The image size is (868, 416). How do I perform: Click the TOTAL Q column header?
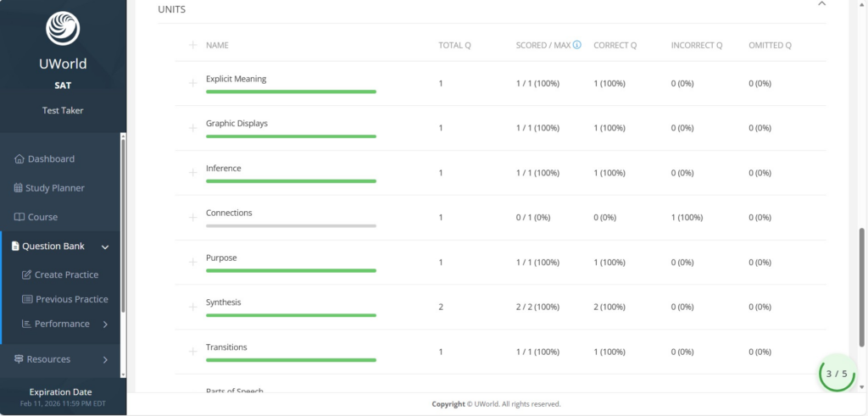click(x=454, y=46)
